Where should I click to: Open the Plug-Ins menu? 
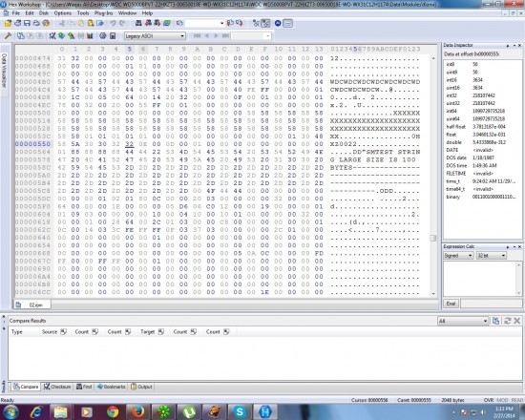(103, 13)
